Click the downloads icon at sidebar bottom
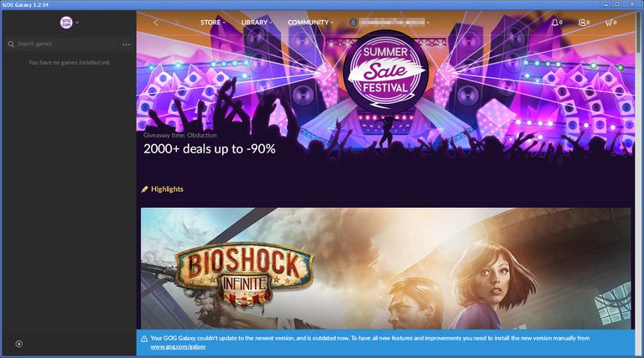The image size is (644, 358). [19, 344]
